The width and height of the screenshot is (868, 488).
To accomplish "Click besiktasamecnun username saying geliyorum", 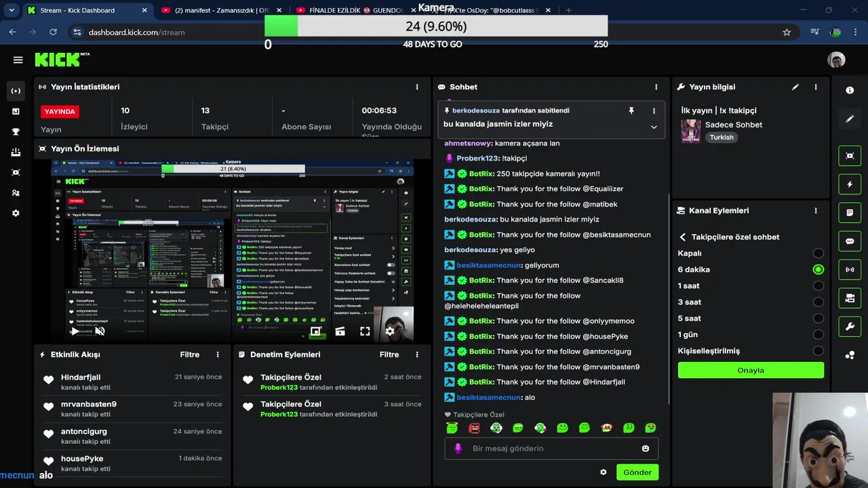I will (x=489, y=265).
